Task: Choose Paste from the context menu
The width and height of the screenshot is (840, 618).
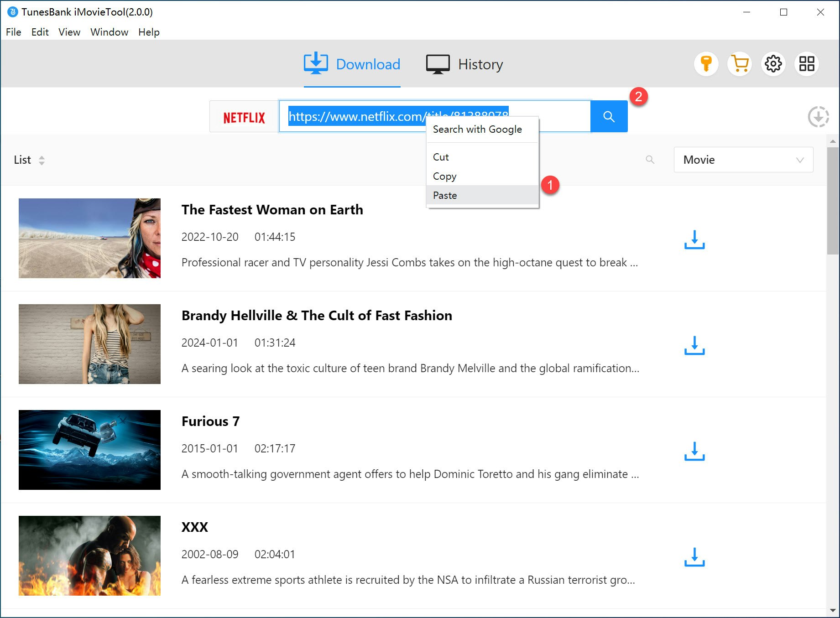Action: (x=482, y=195)
